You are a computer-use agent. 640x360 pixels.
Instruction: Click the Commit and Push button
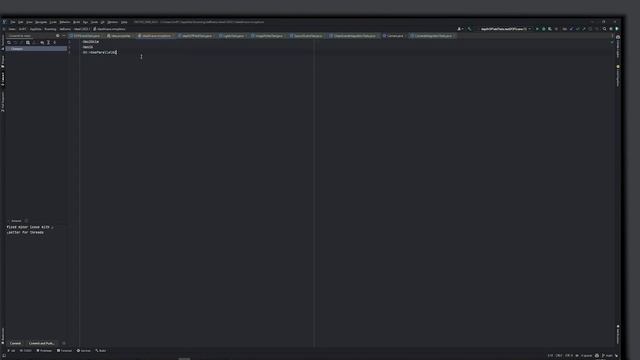(41, 343)
